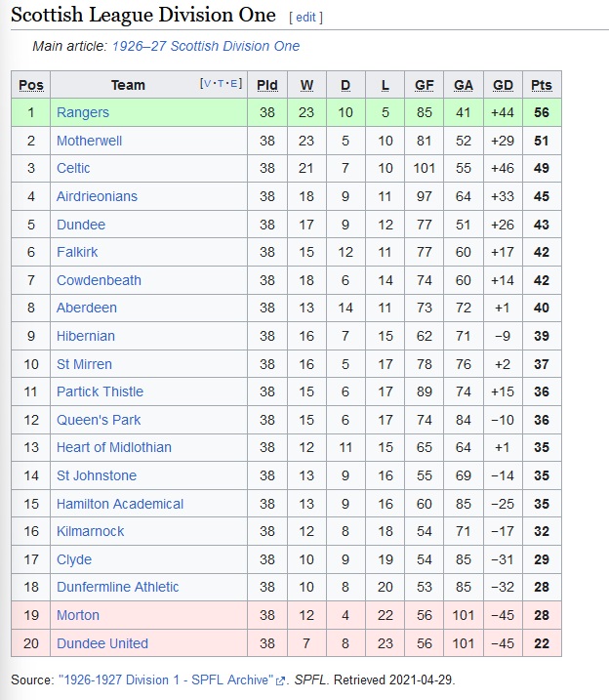Click the GD column header abbreviation
Viewport: 609px width, 700px height.
(x=503, y=85)
